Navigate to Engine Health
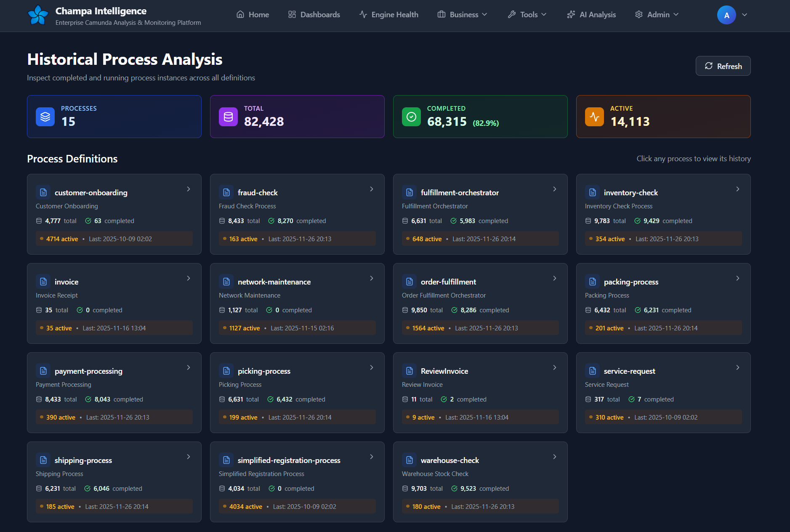 click(x=388, y=15)
